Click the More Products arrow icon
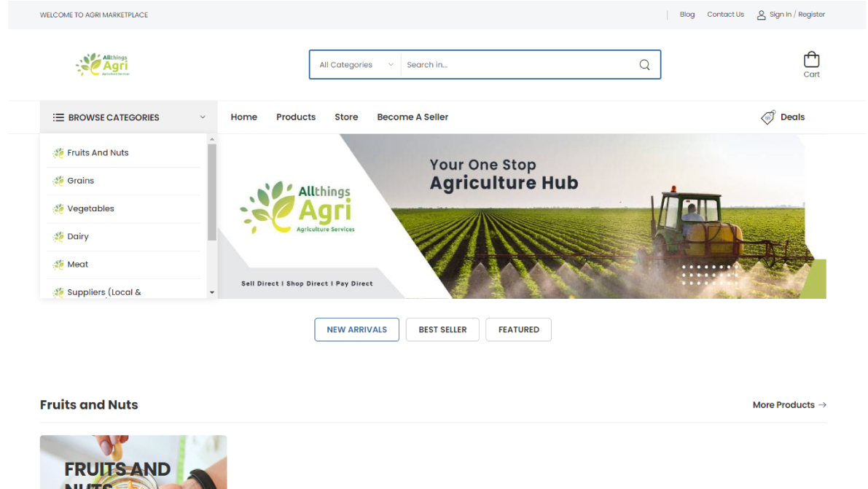 [822, 405]
